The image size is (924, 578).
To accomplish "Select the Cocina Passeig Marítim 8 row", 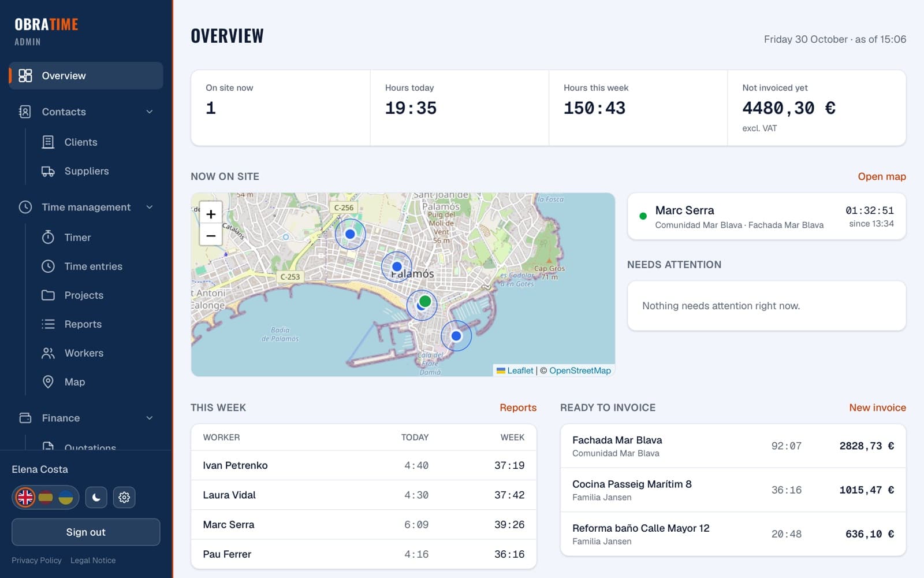I will point(733,490).
